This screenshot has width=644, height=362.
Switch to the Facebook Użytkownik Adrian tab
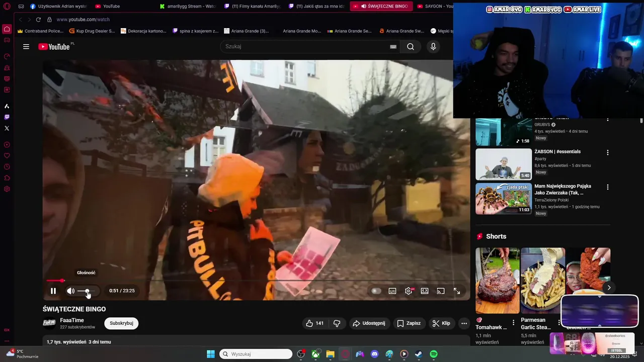[x=58, y=6]
